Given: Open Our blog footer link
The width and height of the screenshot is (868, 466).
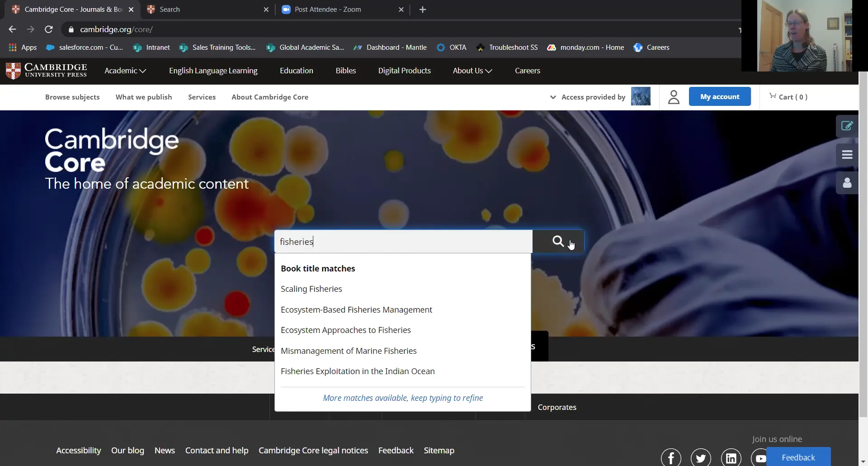Looking at the screenshot, I should [127, 451].
